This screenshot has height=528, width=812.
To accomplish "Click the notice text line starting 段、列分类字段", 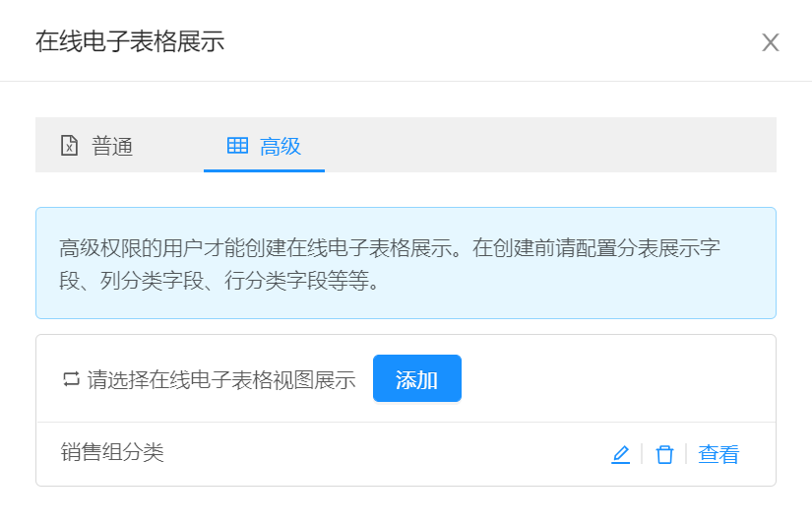I will [x=219, y=281].
